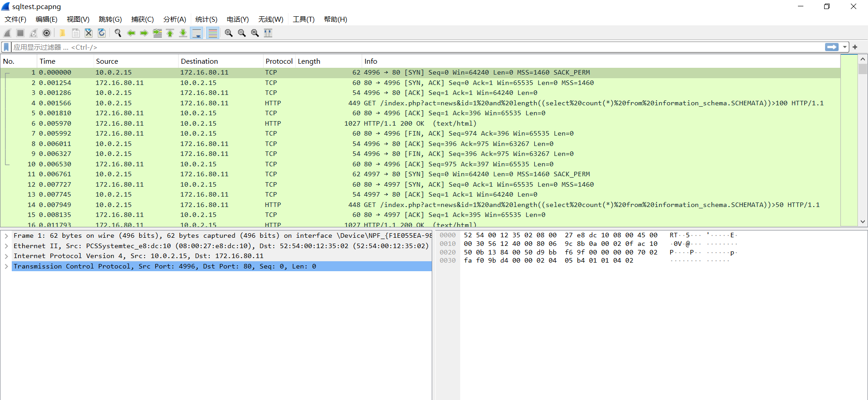Click the blue apply filter arrow button
Image resolution: width=868 pixels, height=400 pixels.
(x=832, y=47)
